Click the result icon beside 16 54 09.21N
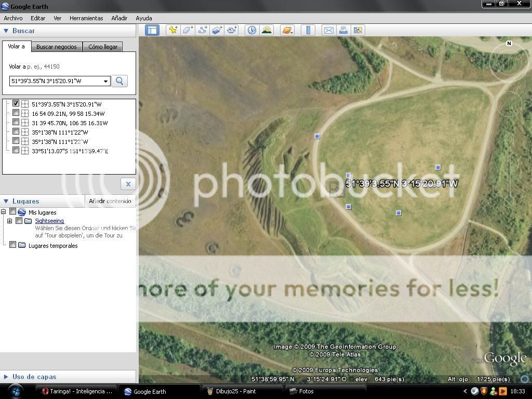Viewport: 532px width, 399px height. pos(25,113)
